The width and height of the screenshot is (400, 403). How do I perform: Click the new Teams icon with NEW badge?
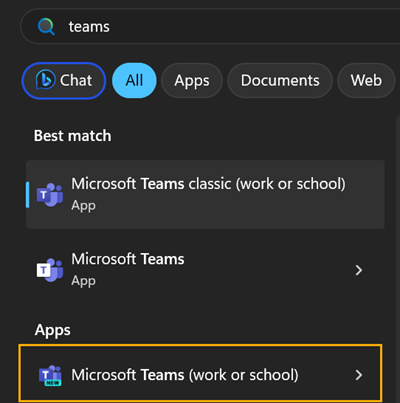click(x=50, y=375)
